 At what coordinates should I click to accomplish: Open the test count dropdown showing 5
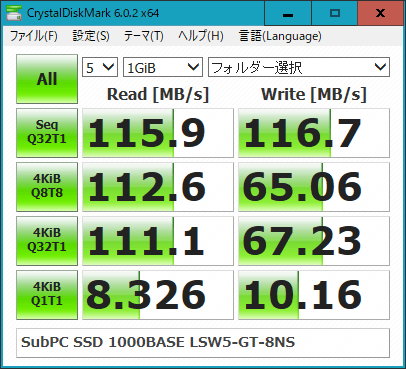(x=100, y=67)
